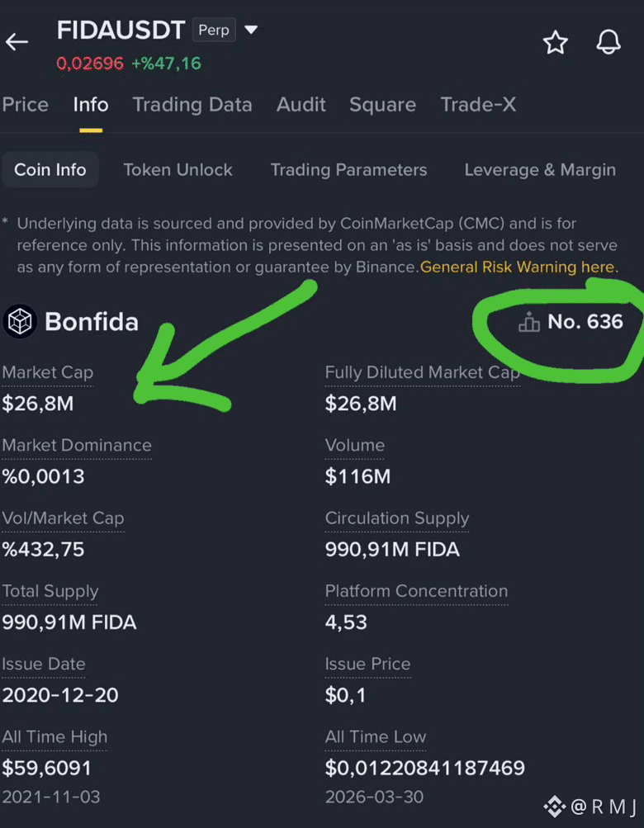644x828 pixels.
Task: Go to the Audit tab
Action: (301, 105)
